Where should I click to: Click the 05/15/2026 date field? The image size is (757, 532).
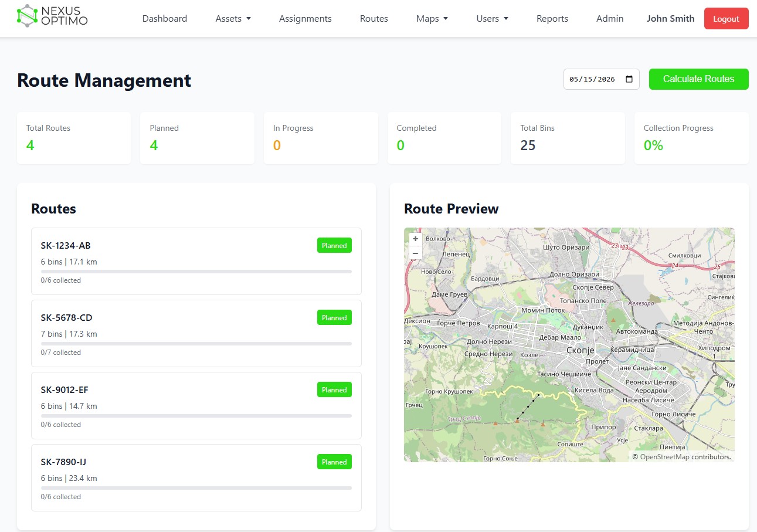tap(601, 79)
